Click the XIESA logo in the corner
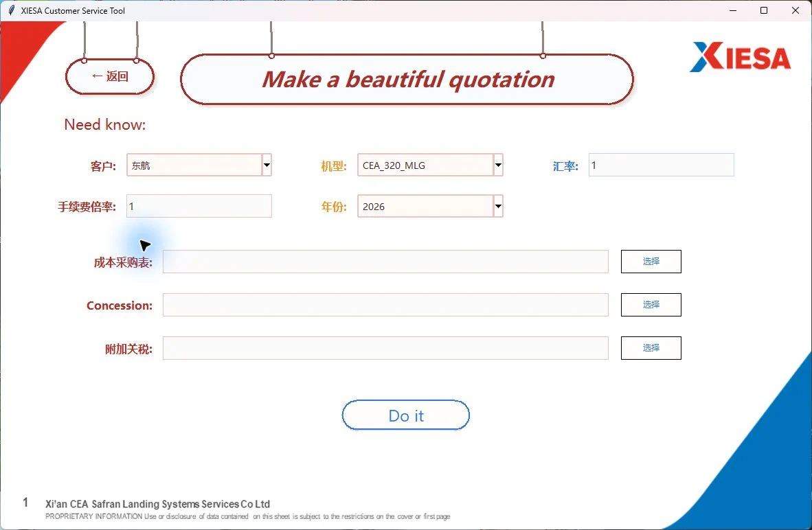This screenshot has width=812, height=530. pyautogui.click(x=740, y=56)
